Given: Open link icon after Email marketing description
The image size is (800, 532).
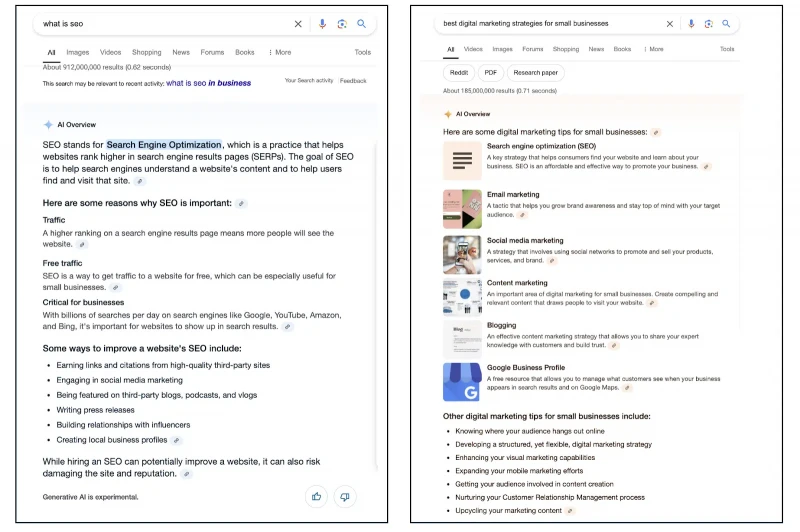Looking at the screenshot, I should [521, 215].
